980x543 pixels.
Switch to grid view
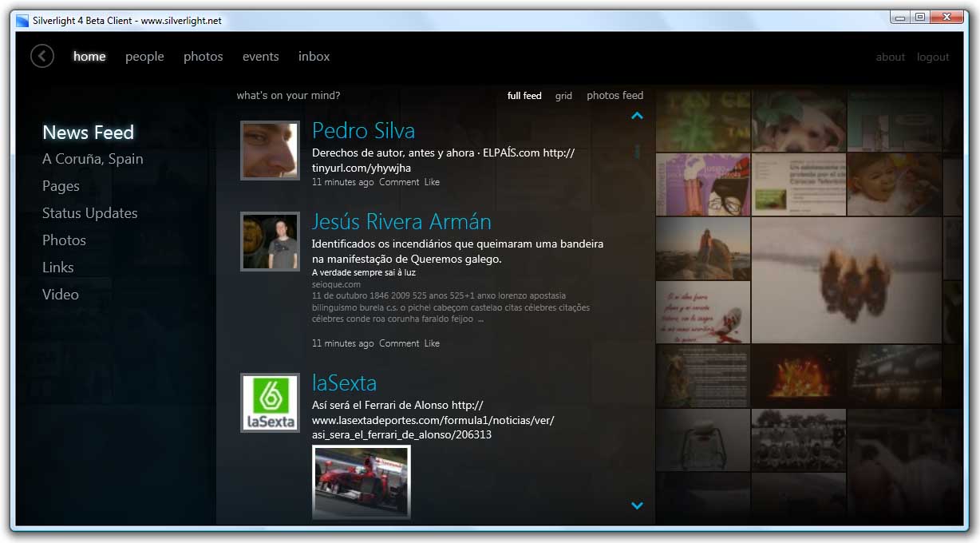coord(563,96)
